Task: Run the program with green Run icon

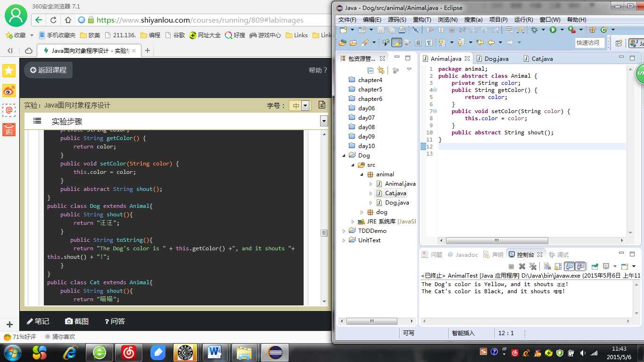Action: 553,30
